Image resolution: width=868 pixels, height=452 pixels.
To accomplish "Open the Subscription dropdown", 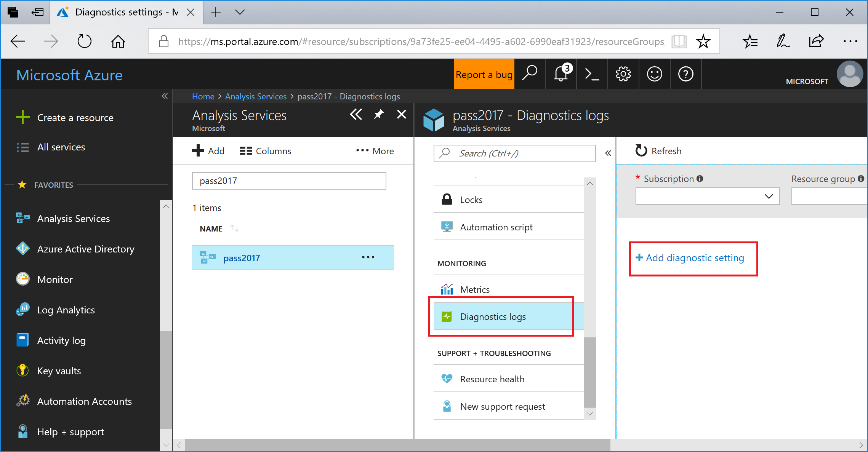I will [707, 196].
